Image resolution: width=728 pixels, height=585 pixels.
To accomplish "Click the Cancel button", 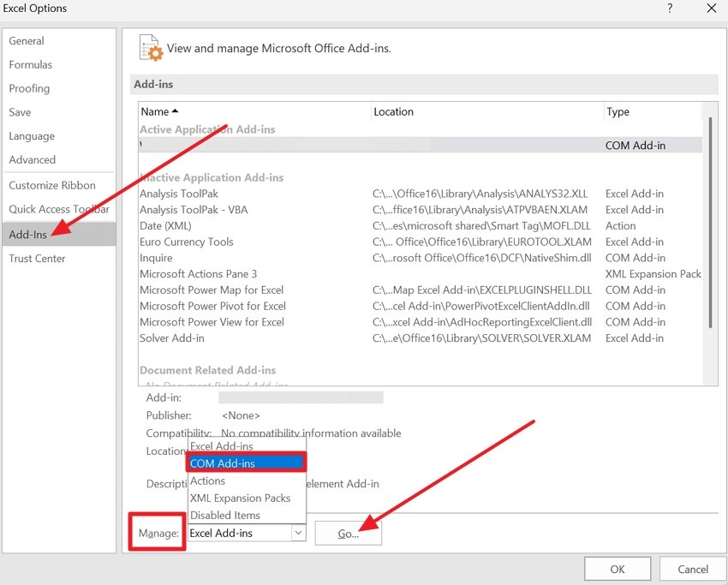I will coord(693,570).
